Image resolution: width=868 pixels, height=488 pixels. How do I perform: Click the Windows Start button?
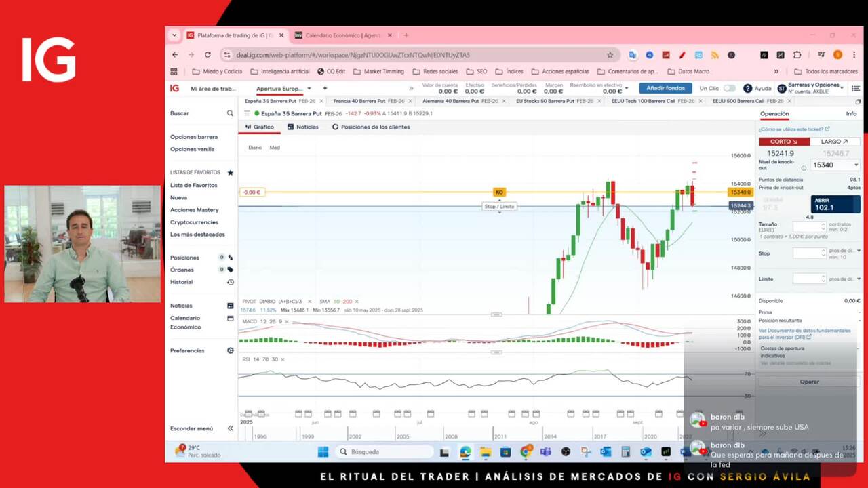pos(323,451)
